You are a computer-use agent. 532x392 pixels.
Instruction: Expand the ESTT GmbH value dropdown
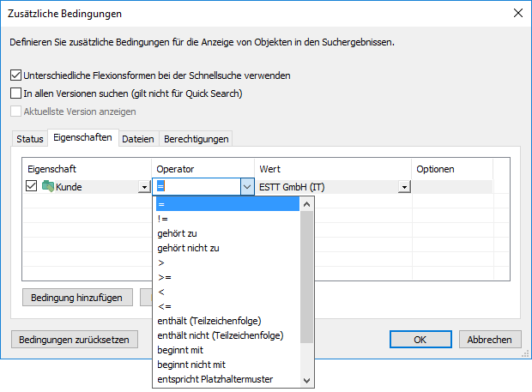click(x=403, y=187)
